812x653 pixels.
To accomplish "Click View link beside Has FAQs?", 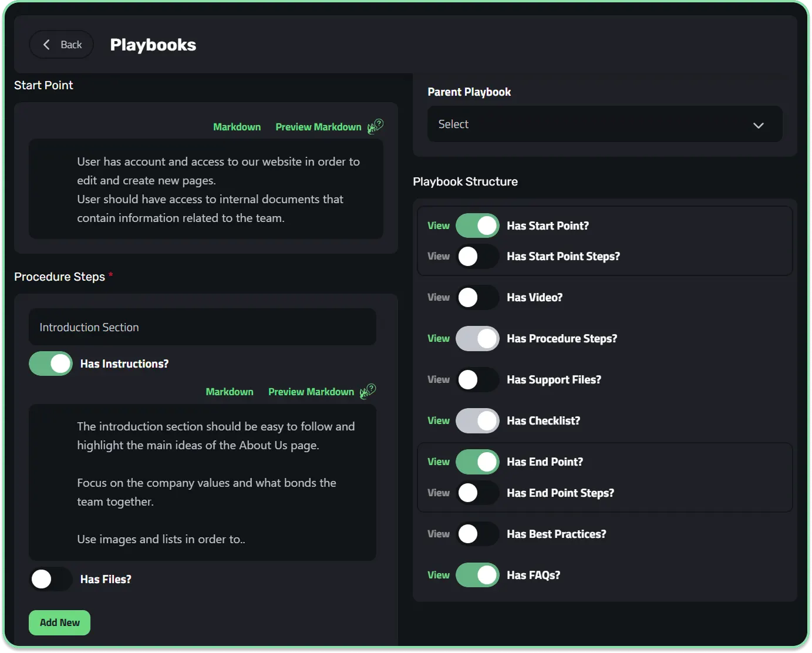I will click(x=439, y=575).
